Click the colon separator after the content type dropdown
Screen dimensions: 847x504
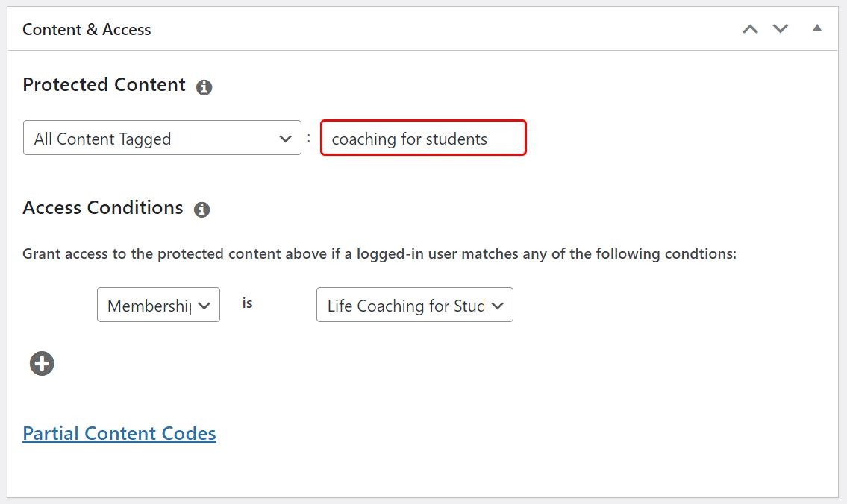(309, 138)
